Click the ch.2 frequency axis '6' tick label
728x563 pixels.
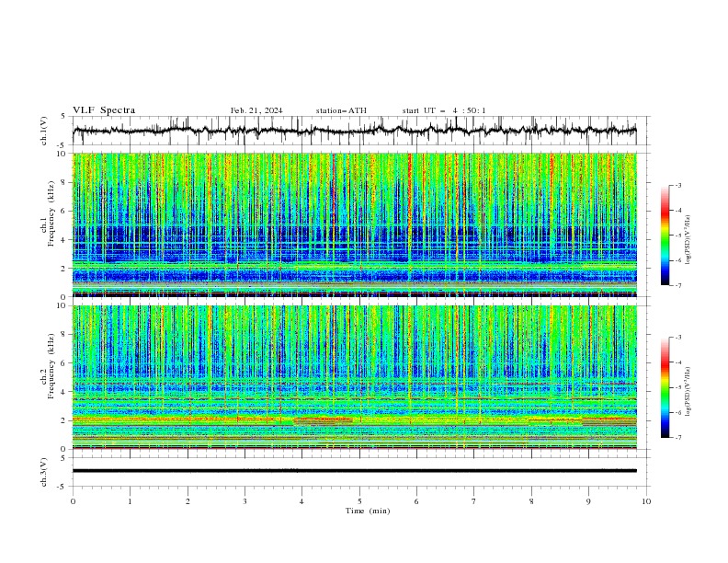(x=64, y=363)
